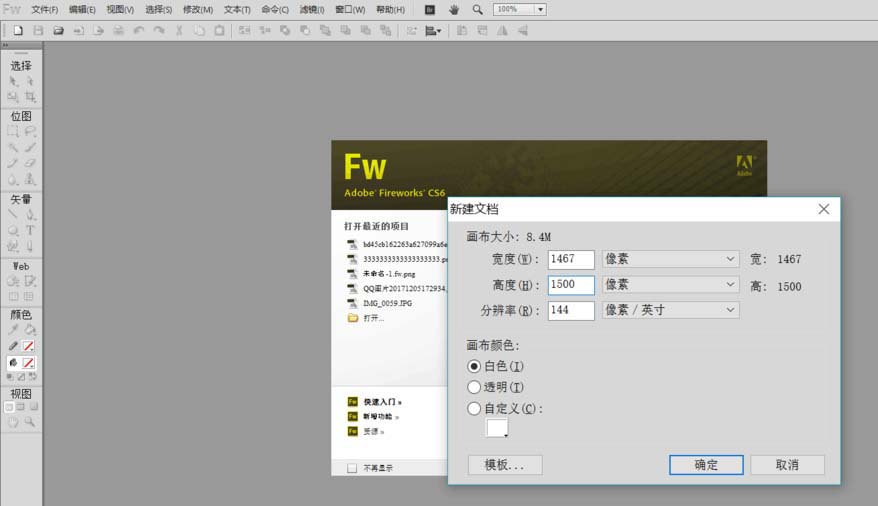The width and height of the screenshot is (878, 506).
Task: Select the 白色 canvas color radio button
Action: pyautogui.click(x=474, y=366)
